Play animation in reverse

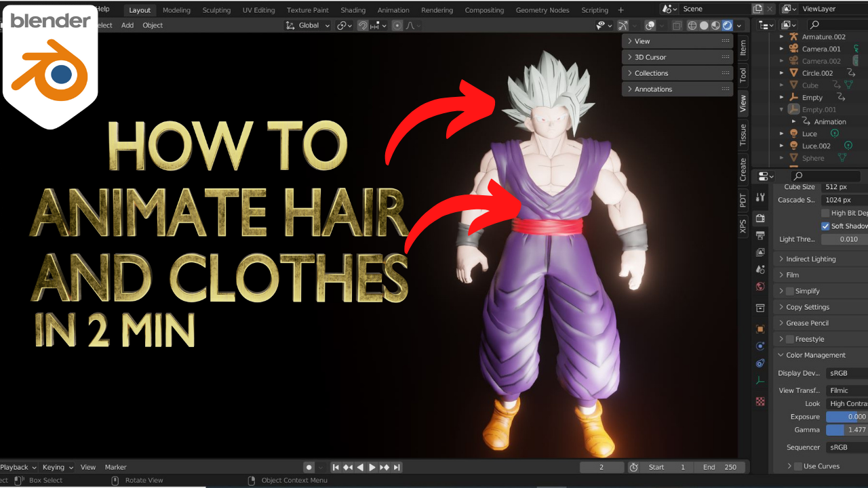360,467
